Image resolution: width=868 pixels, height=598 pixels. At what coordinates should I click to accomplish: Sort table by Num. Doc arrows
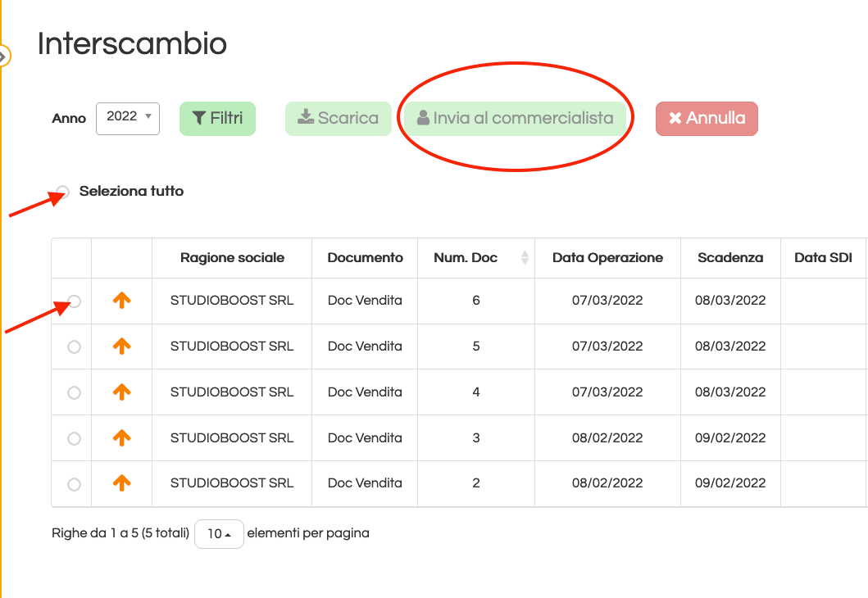(x=525, y=258)
